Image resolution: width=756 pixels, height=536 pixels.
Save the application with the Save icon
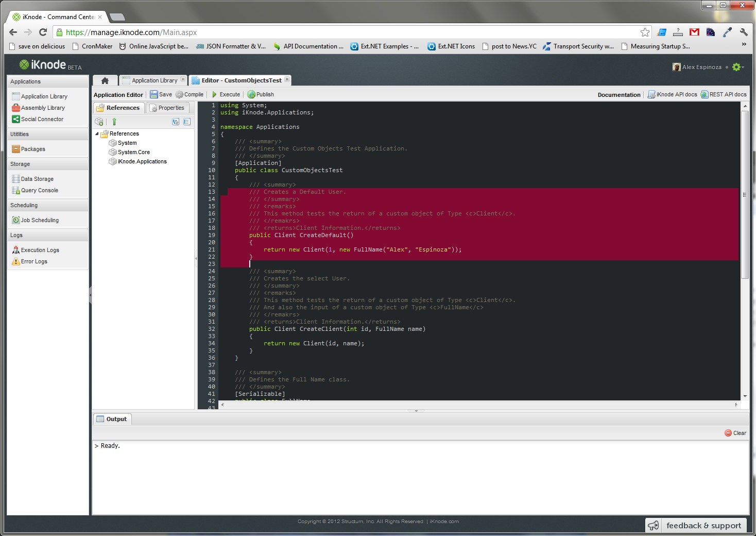[x=161, y=94]
